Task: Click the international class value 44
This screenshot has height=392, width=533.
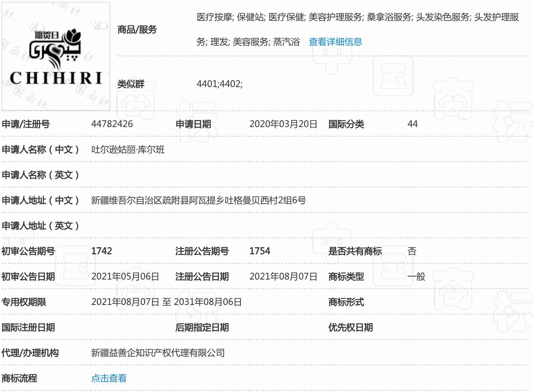Action: click(x=412, y=124)
